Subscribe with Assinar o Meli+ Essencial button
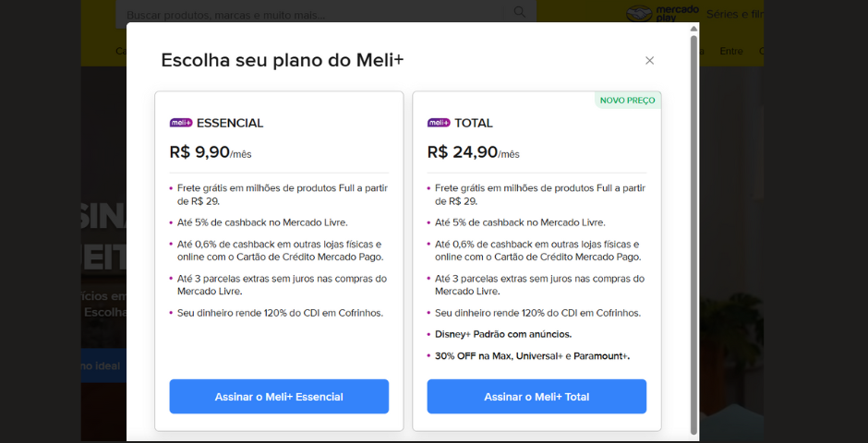The width and height of the screenshot is (868, 443). tap(279, 397)
